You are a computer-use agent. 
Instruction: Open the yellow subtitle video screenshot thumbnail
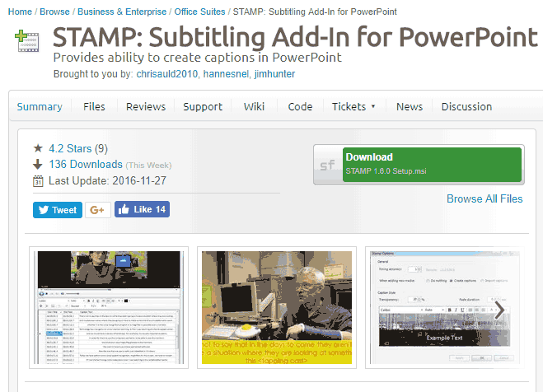pyautogui.click(x=277, y=307)
